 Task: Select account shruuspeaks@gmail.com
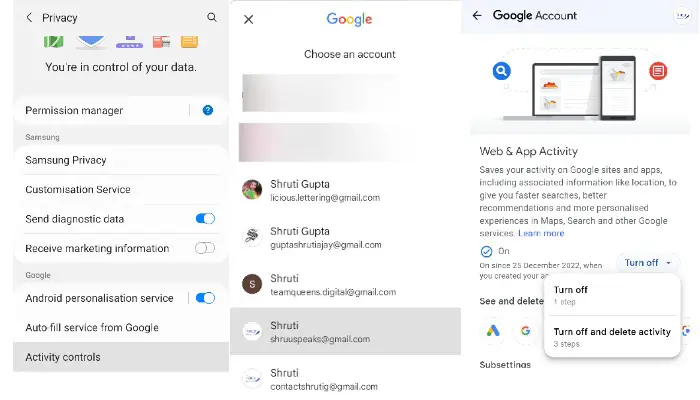[345, 331]
